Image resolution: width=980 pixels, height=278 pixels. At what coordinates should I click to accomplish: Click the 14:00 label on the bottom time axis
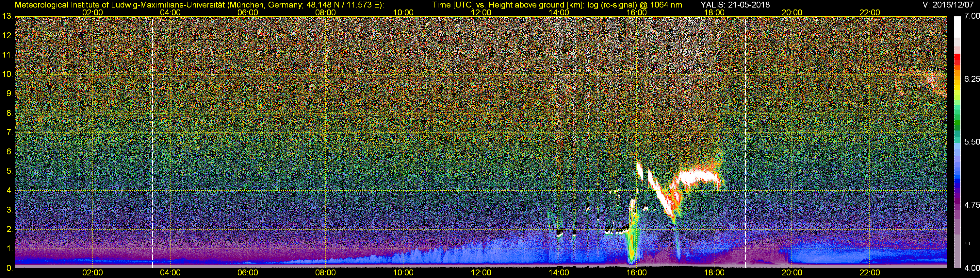[559, 273]
